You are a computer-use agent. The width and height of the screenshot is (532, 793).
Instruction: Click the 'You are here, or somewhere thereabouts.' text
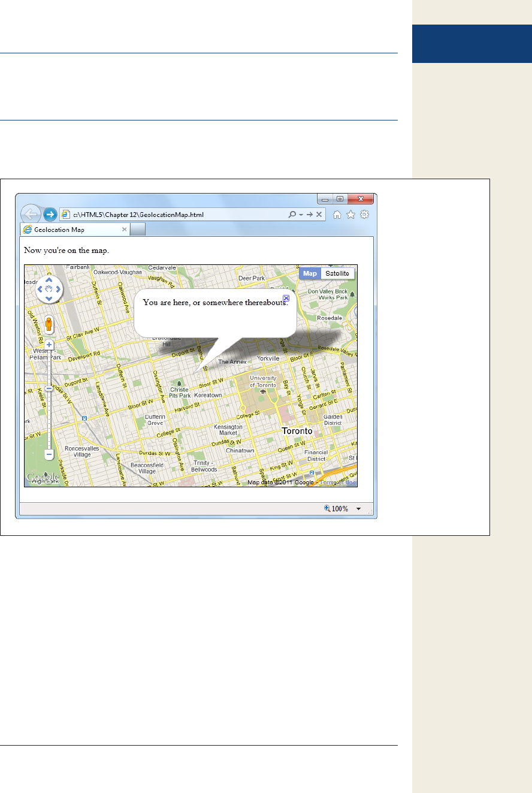[x=216, y=302]
